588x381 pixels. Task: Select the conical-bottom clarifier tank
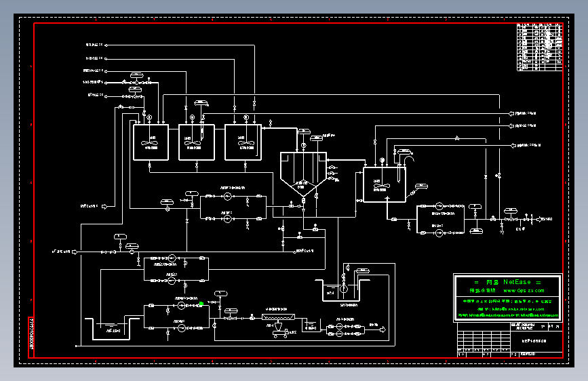click(303, 174)
